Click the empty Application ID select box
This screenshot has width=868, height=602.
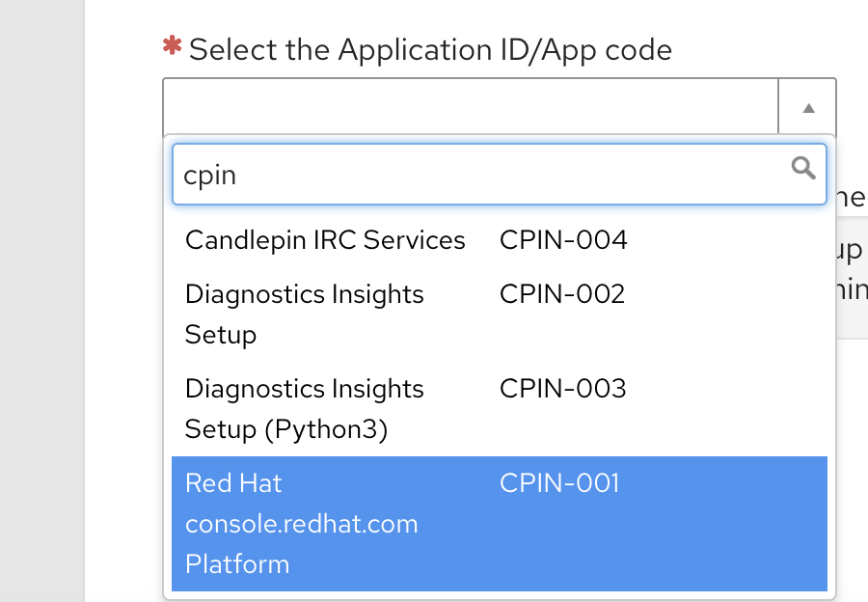471,108
